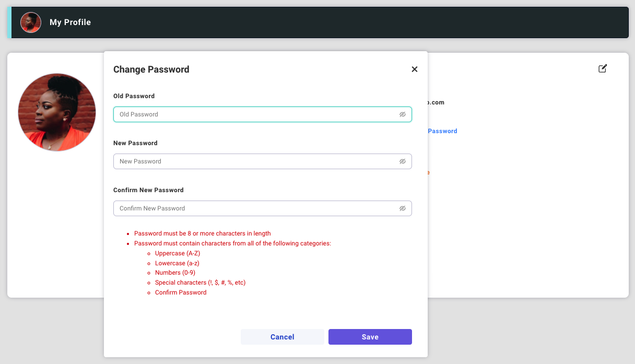
Task: Reveal the Confirm New Password entry
Action: [403, 208]
